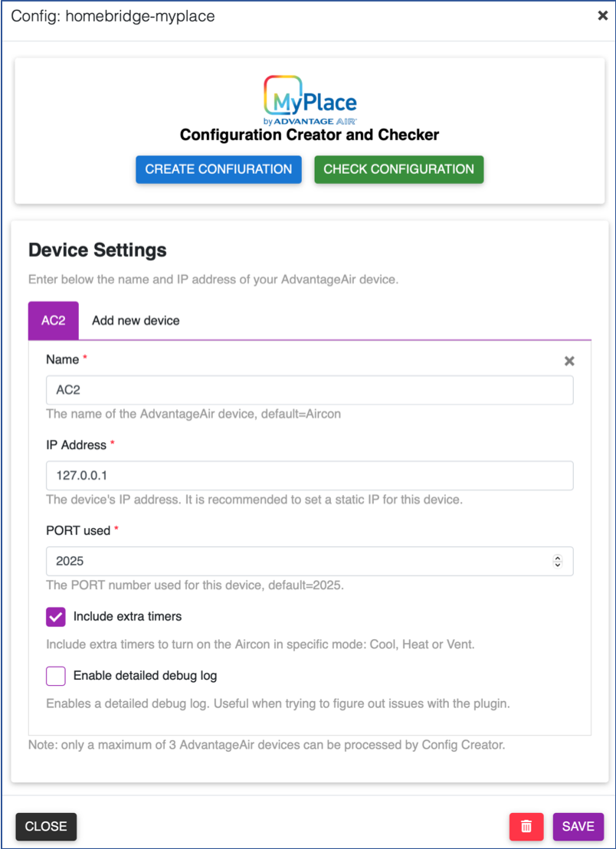Select the AC2 device tab
The height and width of the screenshot is (849, 616).
pyautogui.click(x=54, y=320)
